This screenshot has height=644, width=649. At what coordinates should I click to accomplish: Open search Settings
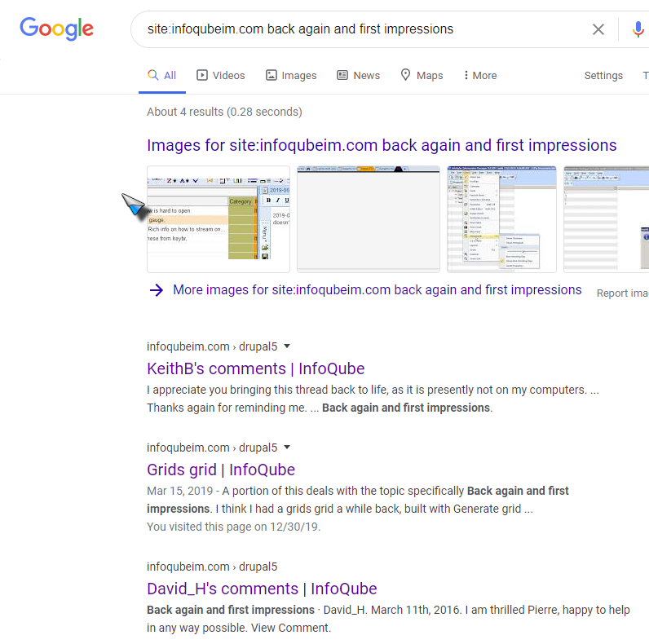(603, 75)
